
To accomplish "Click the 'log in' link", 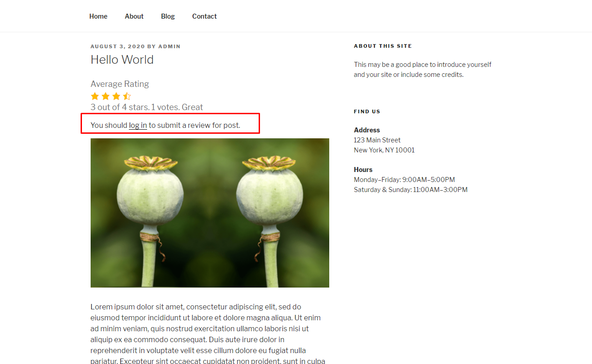I will (138, 125).
